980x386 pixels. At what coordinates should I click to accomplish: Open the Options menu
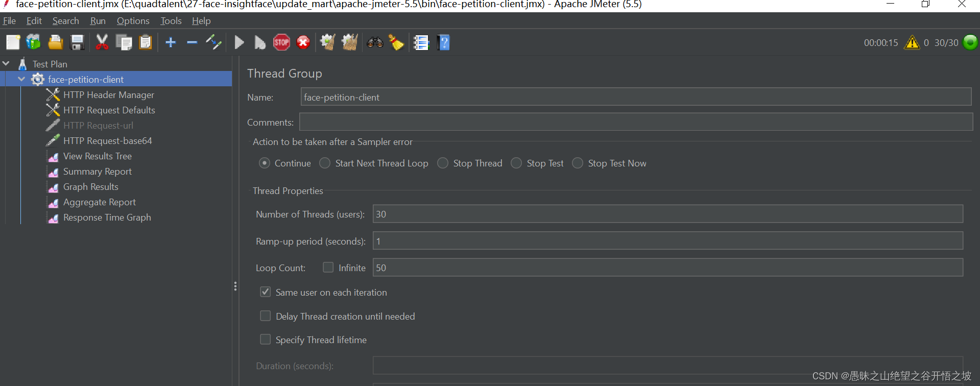(x=133, y=21)
